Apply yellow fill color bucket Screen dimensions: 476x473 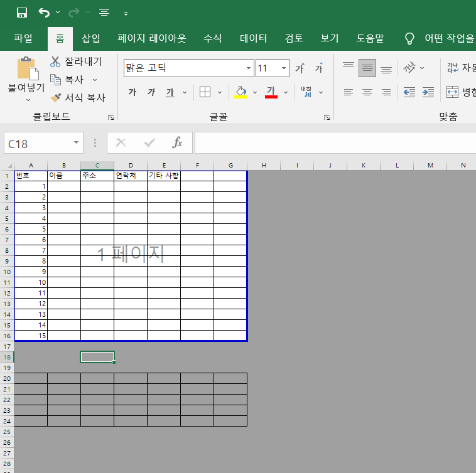[x=241, y=92]
